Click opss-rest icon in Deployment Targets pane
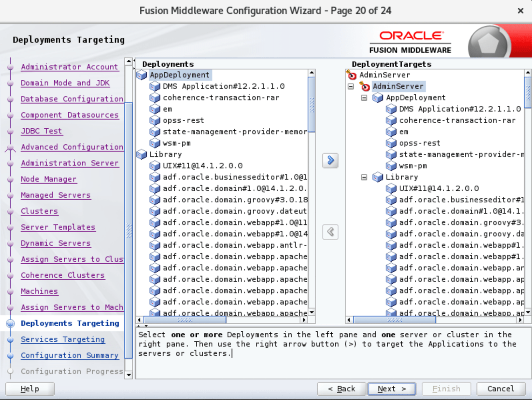The image size is (532, 400). tap(391, 143)
